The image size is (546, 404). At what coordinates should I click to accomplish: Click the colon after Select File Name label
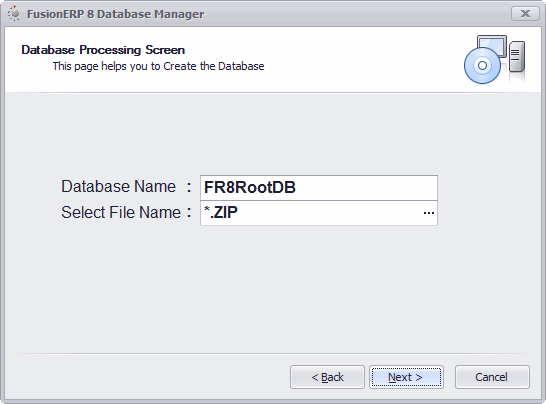(x=189, y=212)
